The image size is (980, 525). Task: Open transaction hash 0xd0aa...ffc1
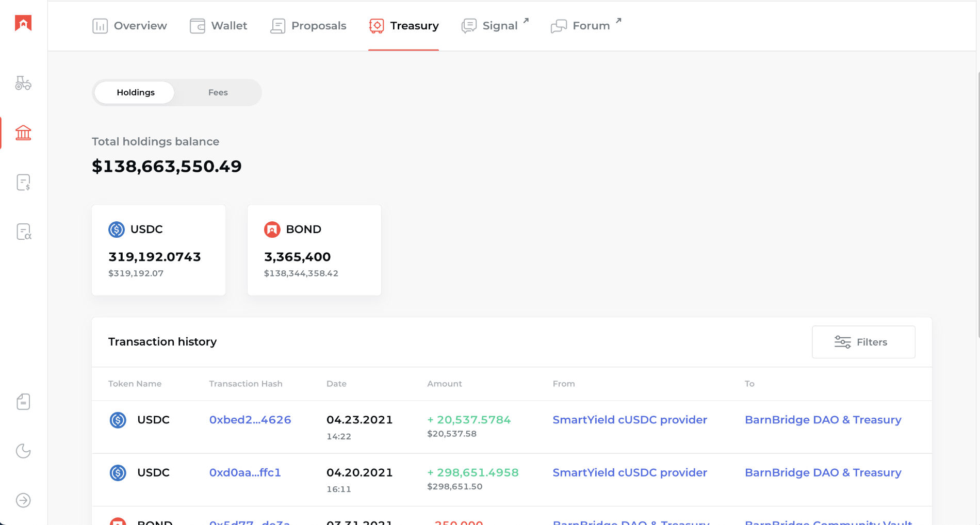coord(245,472)
